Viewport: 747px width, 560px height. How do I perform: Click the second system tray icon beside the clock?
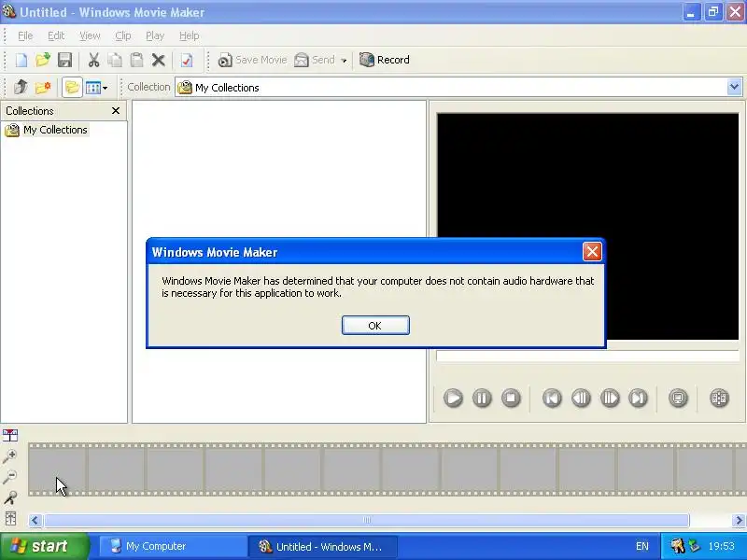(695, 546)
